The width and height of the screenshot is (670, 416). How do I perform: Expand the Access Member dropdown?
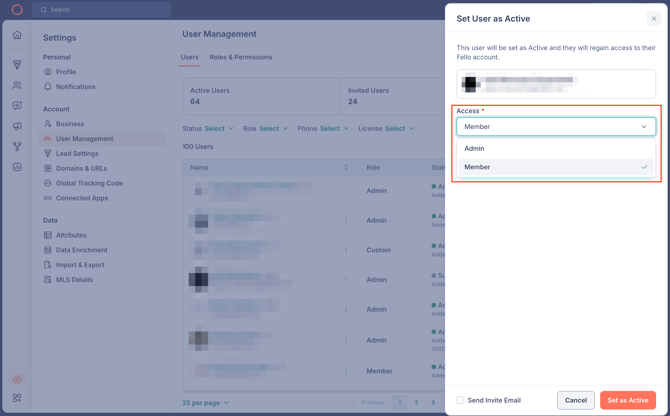click(x=556, y=127)
